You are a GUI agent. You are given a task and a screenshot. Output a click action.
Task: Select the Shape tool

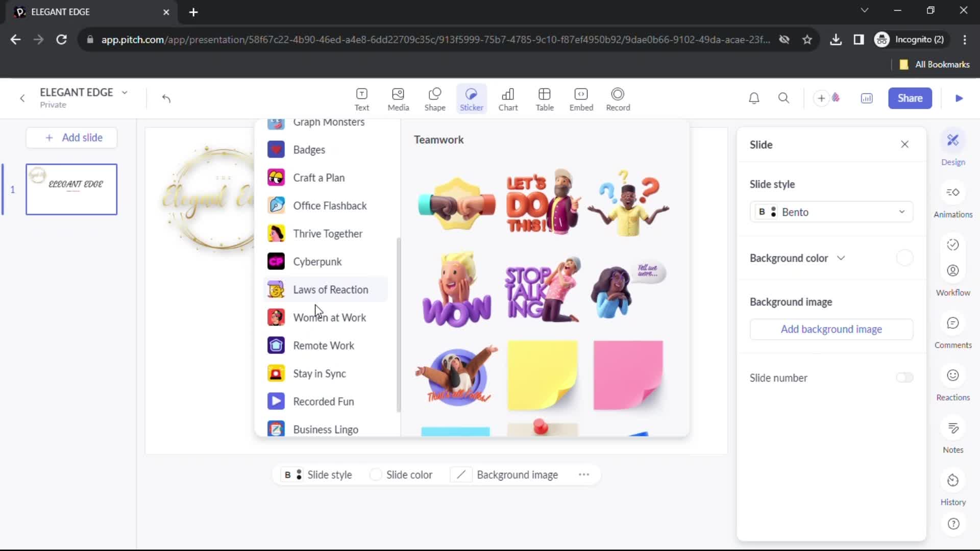tap(435, 98)
